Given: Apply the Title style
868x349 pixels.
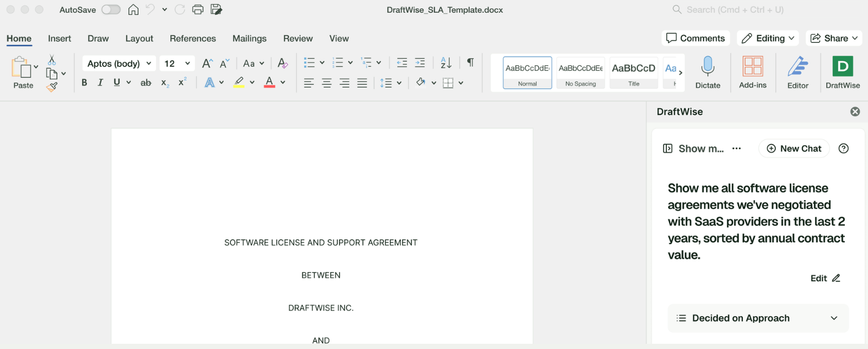Looking at the screenshot, I should [633, 72].
